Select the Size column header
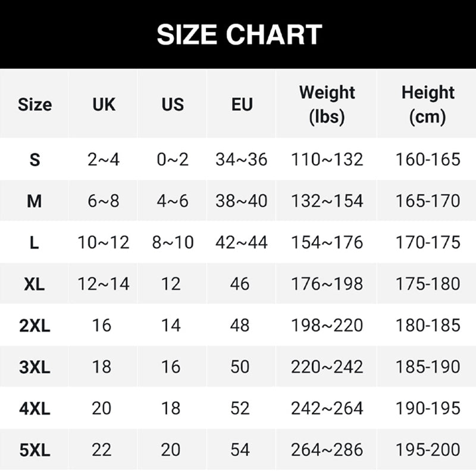Image resolution: width=476 pixels, height=476 pixels. tap(35, 105)
